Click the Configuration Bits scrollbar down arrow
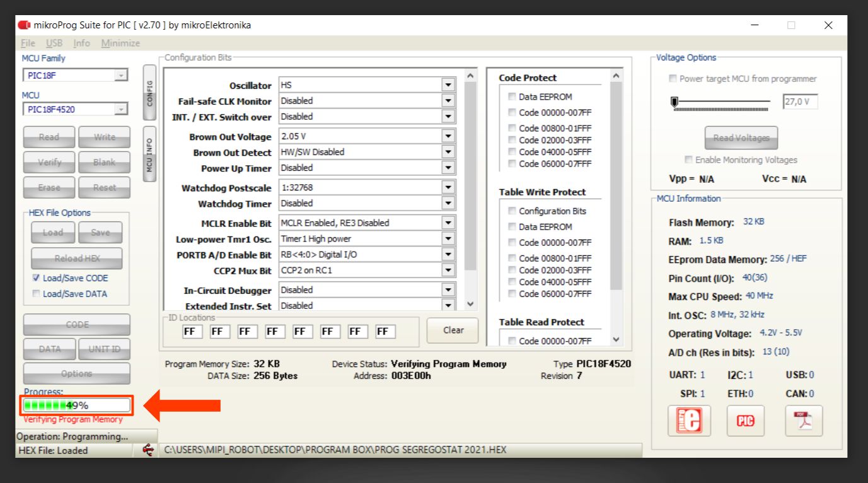868x483 pixels. tap(470, 304)
